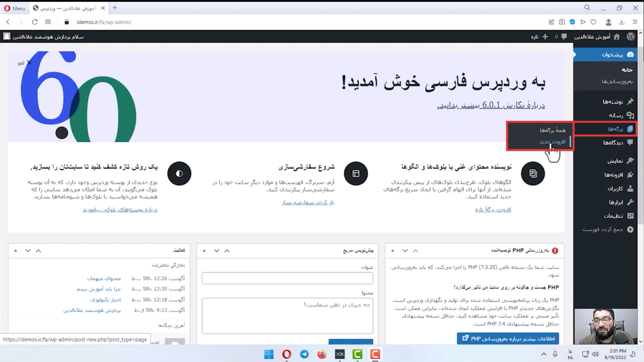Open Firefox from the taskbar

[x=322, y=354]
